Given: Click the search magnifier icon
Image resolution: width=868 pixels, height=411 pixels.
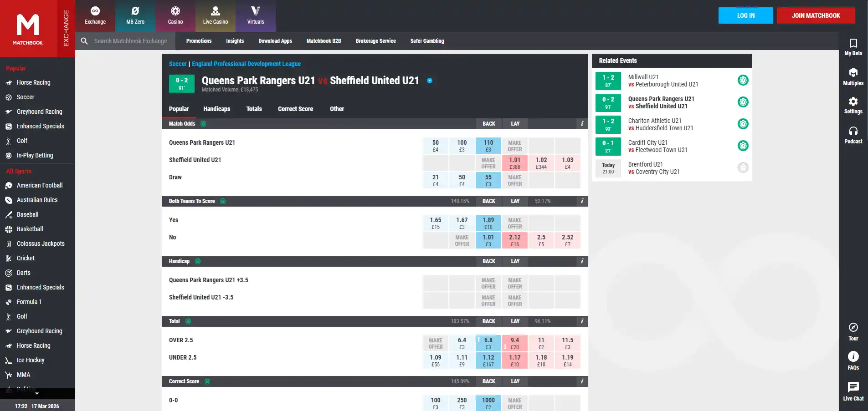Looking at the screenshot, I should [84, 41].
